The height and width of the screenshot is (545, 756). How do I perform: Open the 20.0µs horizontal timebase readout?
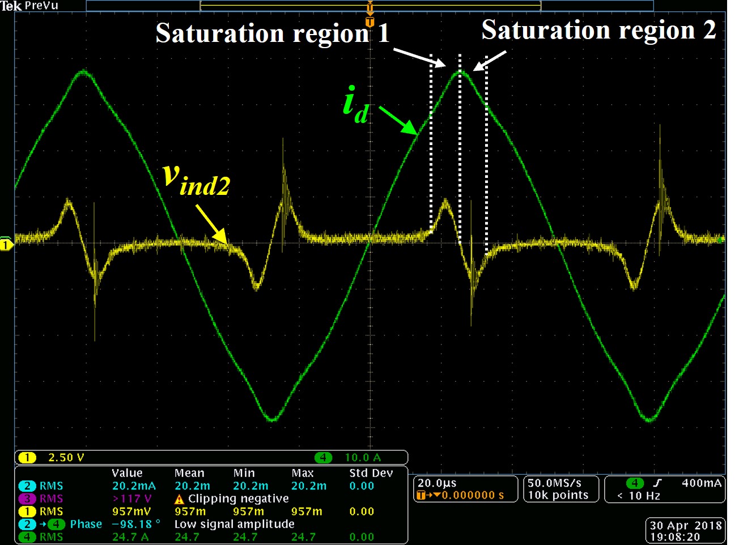[x=437, y=483]
